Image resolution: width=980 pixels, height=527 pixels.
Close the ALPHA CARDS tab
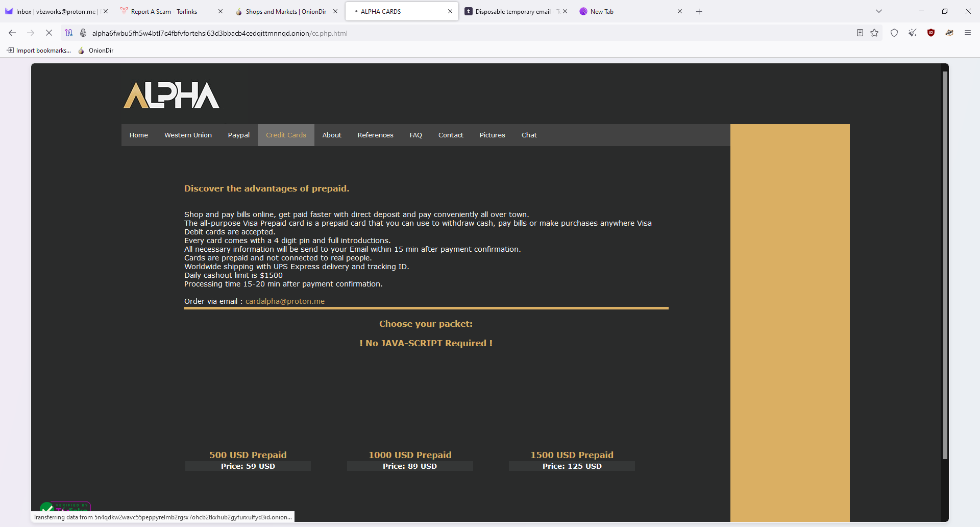tap(450, 11)
